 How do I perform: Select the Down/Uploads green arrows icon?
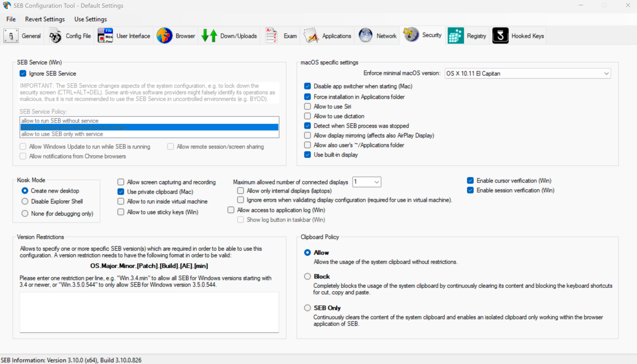click(209, 36)
